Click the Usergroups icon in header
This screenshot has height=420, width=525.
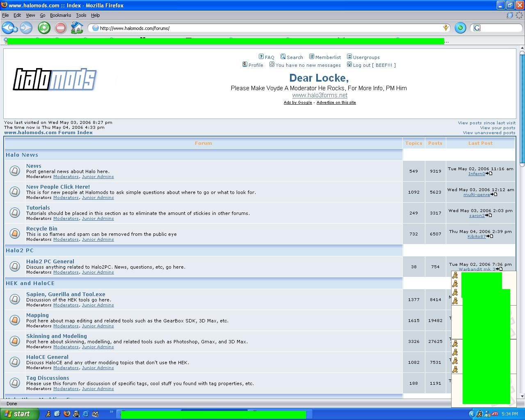coord(349,57)
